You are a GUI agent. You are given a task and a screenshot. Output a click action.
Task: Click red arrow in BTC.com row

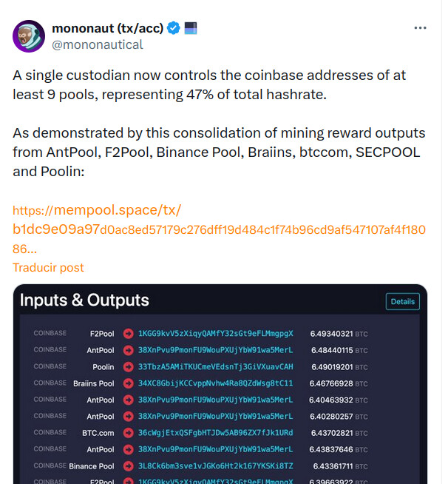pyautogui.click(x=128, y=432)
